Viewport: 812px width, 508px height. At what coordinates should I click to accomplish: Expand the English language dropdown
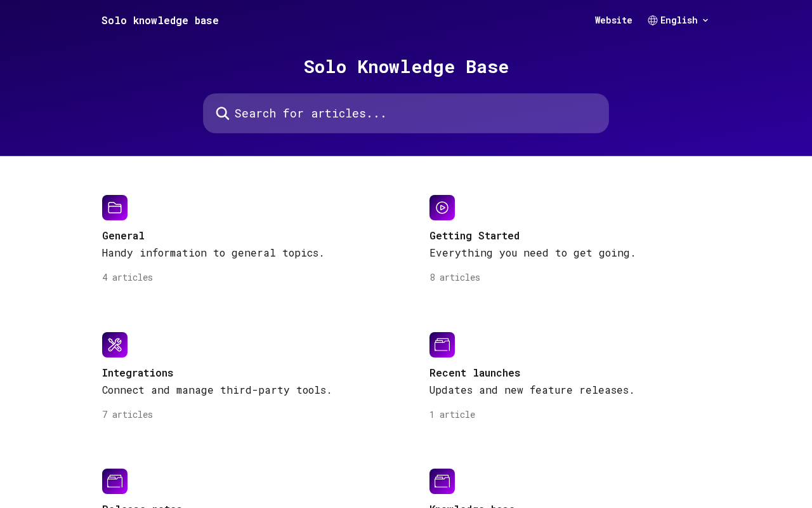678,20
